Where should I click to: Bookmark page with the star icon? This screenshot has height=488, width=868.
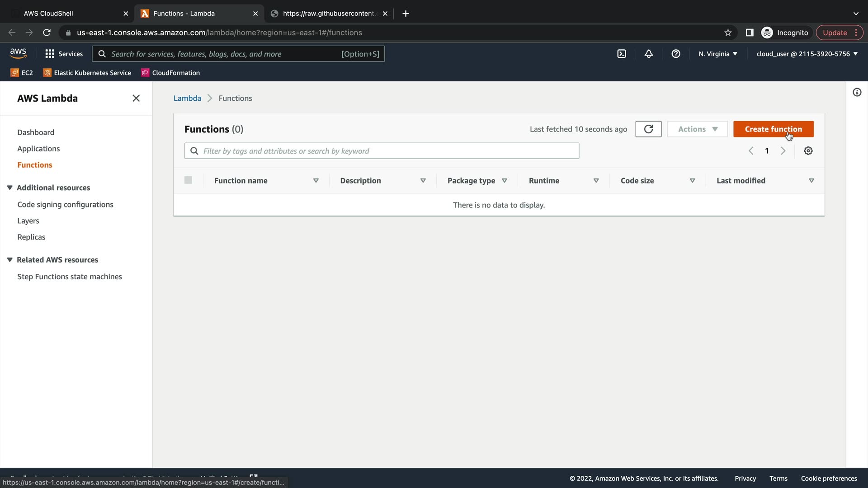click(x=728, y=33)
